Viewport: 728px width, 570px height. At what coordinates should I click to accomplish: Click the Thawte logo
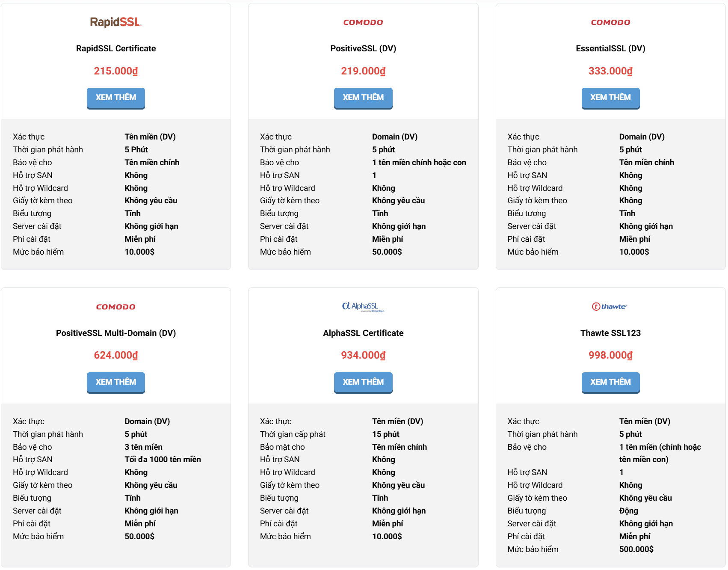[610, 306]
